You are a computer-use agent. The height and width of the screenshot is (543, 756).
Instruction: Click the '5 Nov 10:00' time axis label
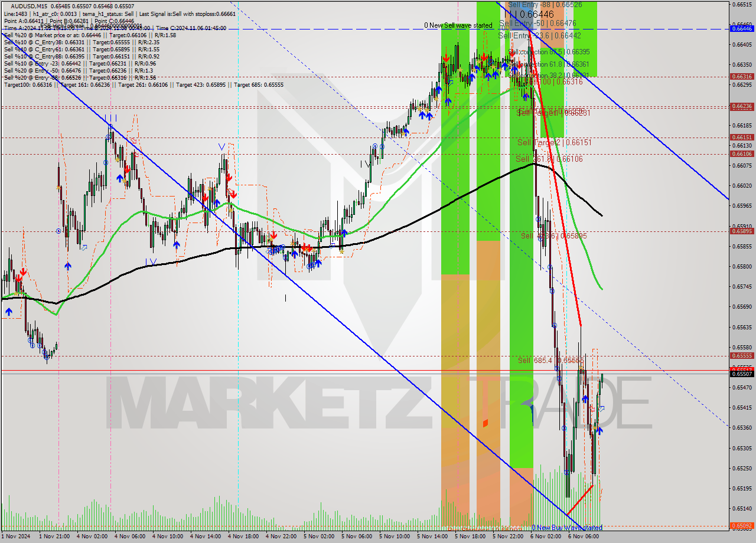[395, 537]
